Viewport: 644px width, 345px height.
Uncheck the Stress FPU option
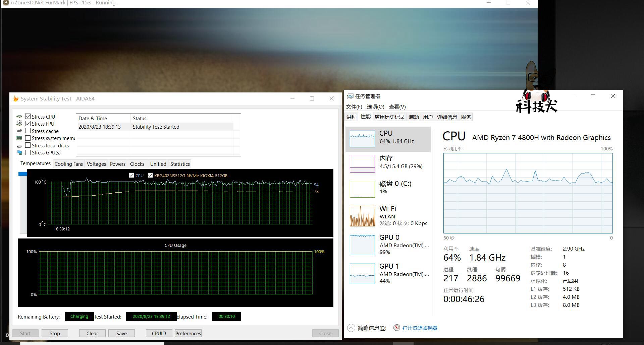click(28, 124)
